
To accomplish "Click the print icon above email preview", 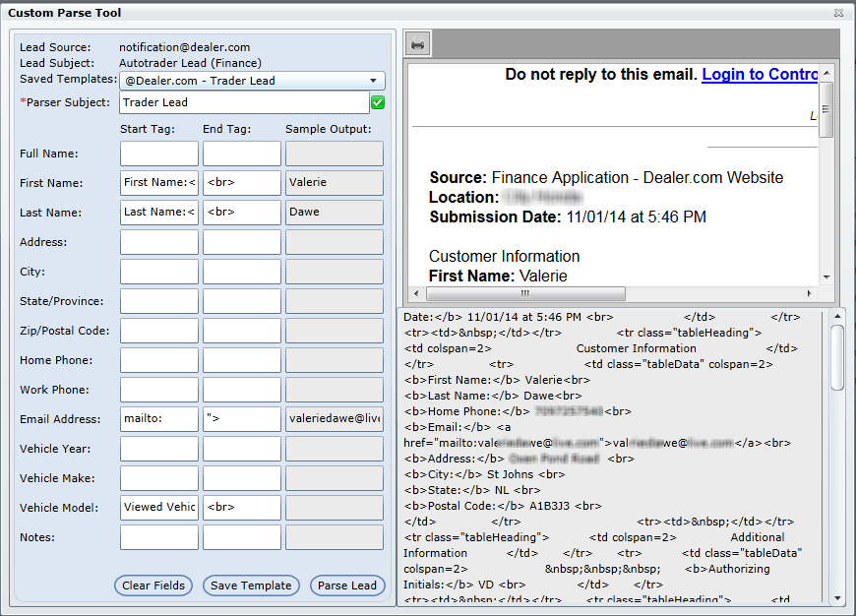I will click(x=417, y=44).
